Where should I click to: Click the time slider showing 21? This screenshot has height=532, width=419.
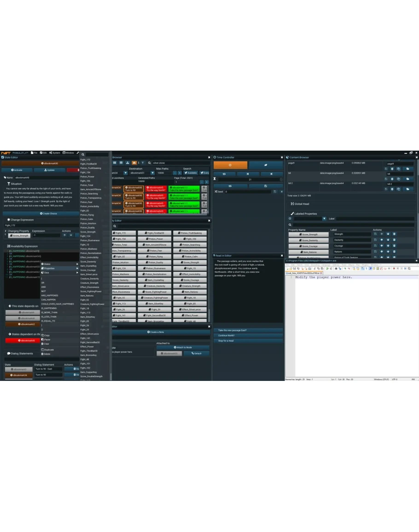(x=250, y=180)
